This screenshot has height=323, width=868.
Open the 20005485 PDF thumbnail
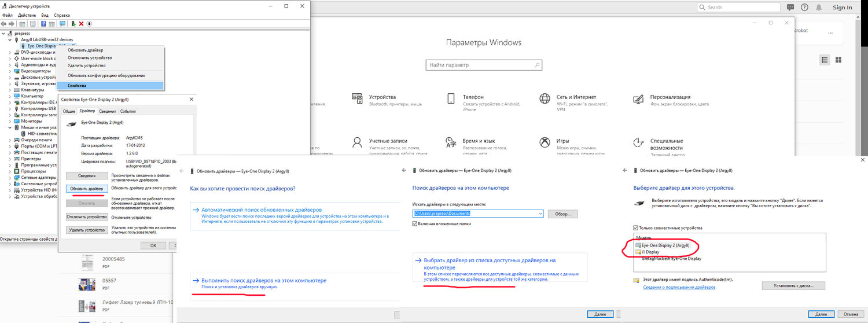(87, 262)
